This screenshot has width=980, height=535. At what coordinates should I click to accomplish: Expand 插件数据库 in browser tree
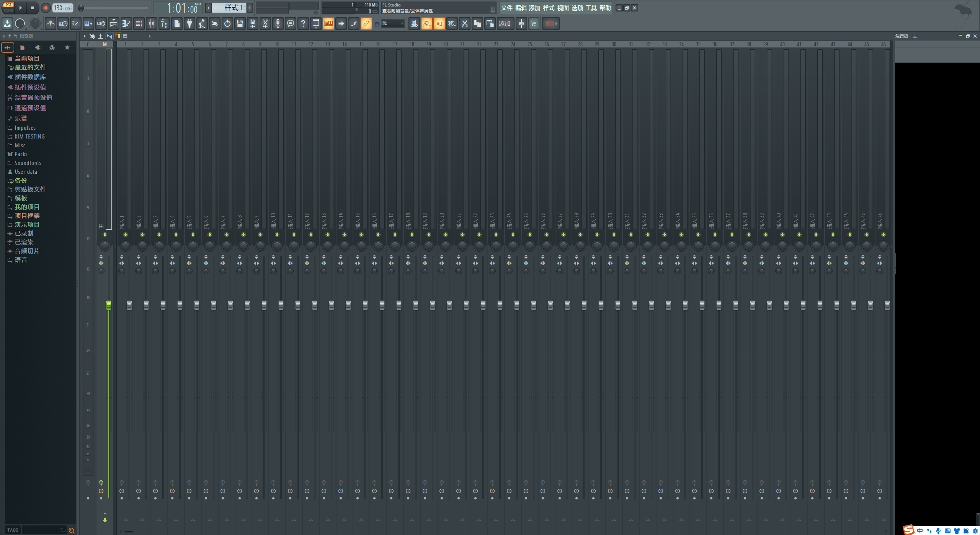coord(30,77)
